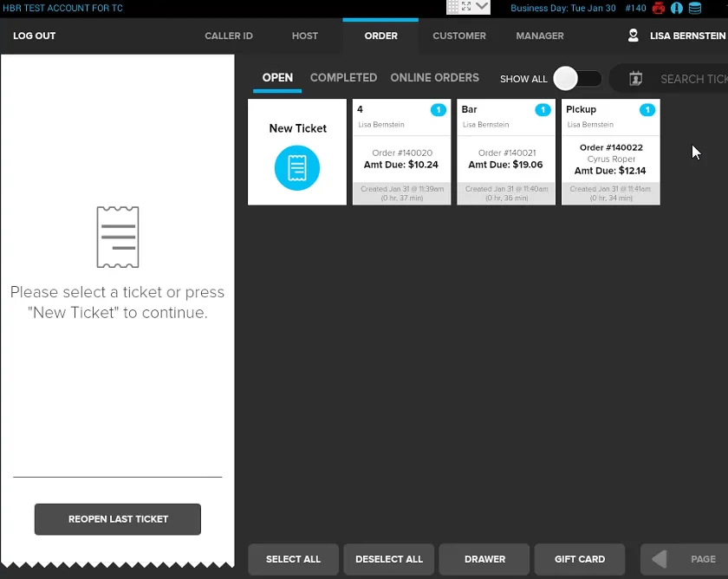
Task: Click the user profile icon beside Lisa Bernstein
Action: (x=633, y=36)
